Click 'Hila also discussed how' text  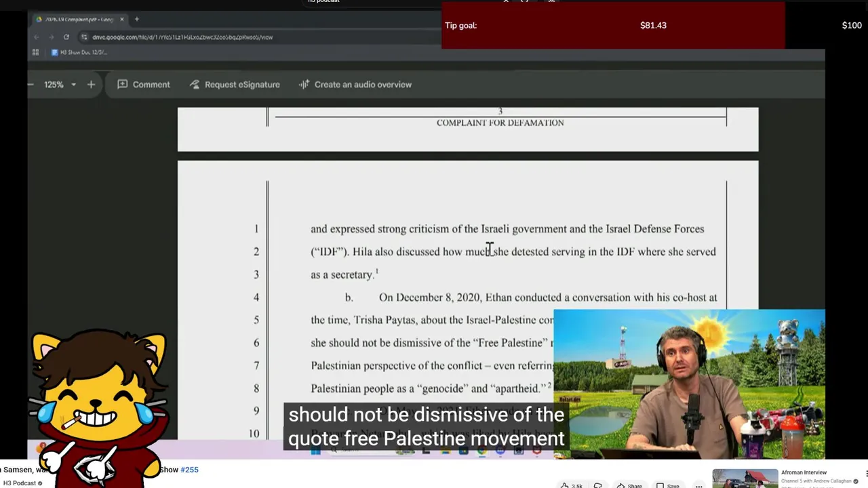click(408, 251)
